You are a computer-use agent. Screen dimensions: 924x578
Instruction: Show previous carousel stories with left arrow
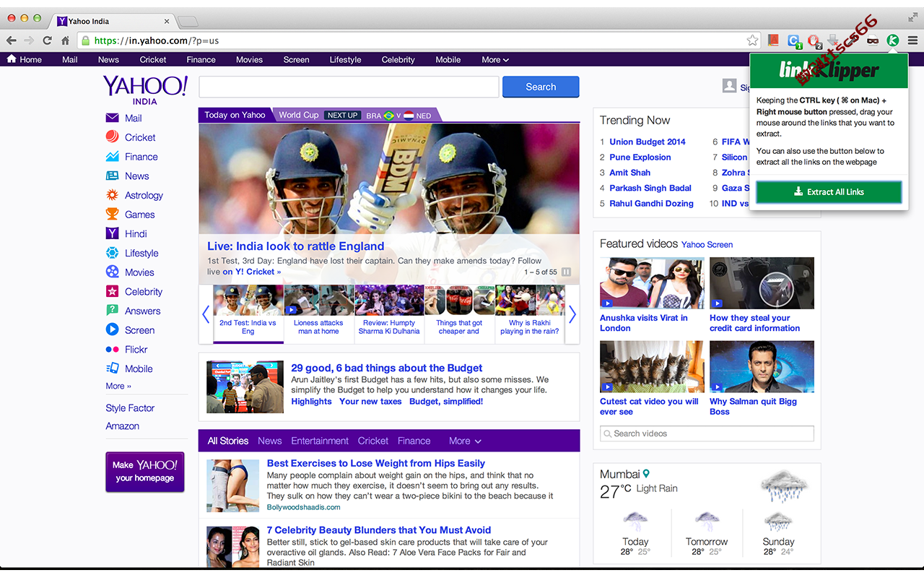point(206,314)
